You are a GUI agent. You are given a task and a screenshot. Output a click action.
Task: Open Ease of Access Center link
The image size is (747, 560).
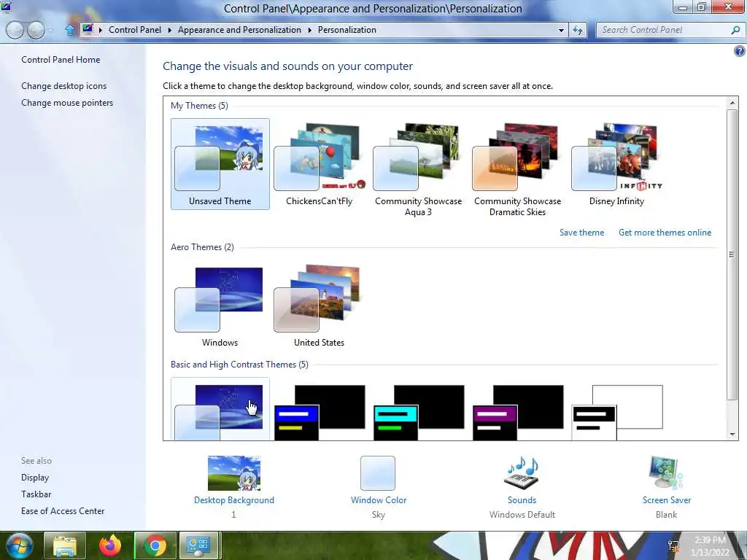tap(63, 511)
